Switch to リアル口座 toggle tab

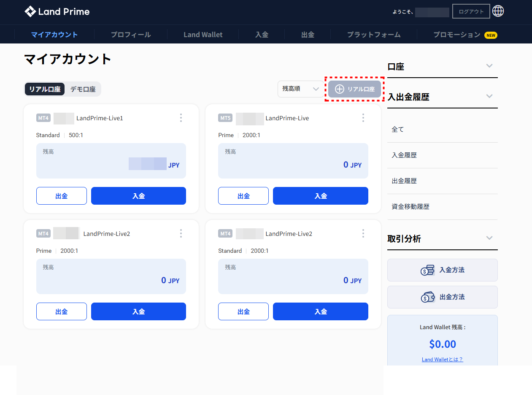[x=45, y=89]
